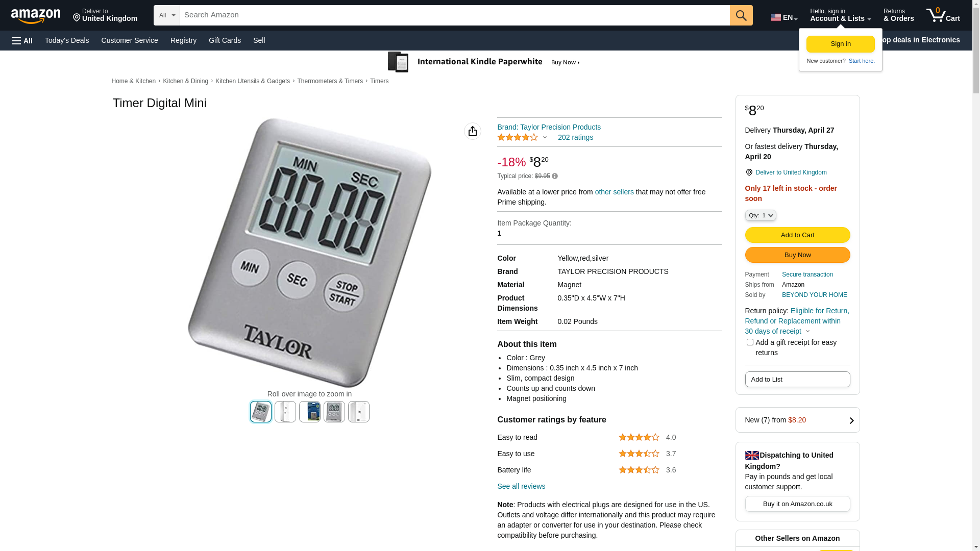Click the Add to Cart button
This screenshot has height=551, width=980.
tap(797, 235)
